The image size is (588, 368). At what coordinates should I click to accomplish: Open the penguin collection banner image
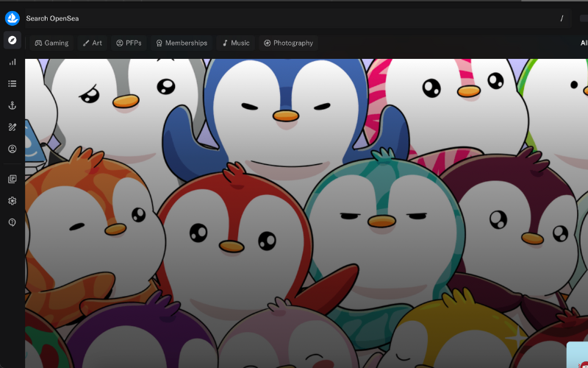point(306,213)
